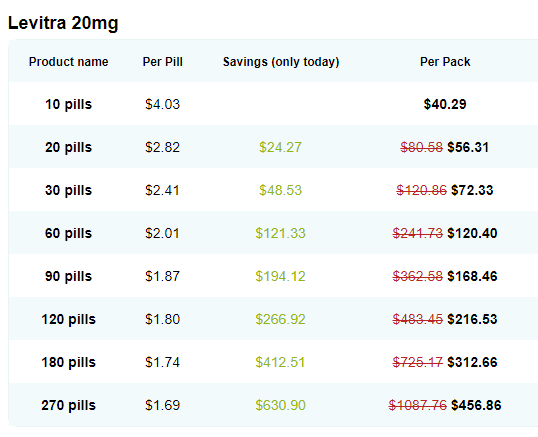Click the $312.66 pack price
538x437 pixels.
coord(472,362)
